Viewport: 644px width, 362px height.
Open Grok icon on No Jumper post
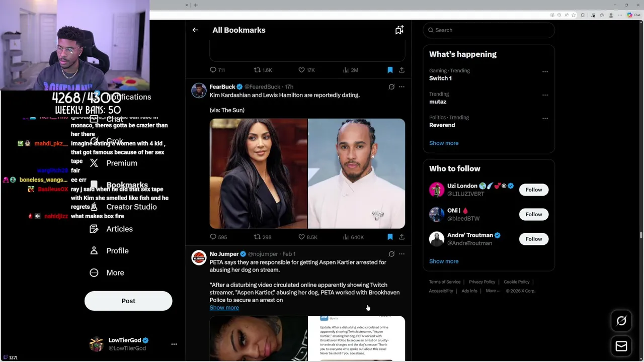pyautogui.click(x=391, y=254)
